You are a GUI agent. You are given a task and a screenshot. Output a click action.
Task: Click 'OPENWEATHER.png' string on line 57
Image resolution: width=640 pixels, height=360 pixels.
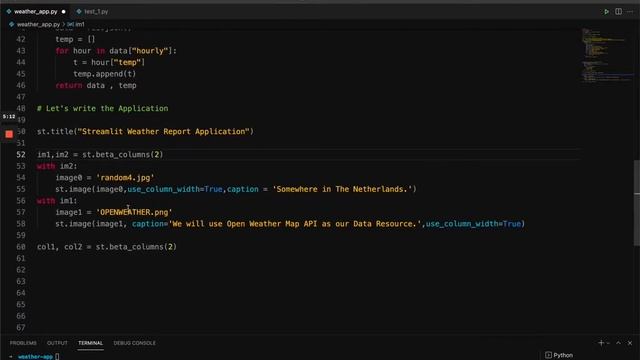coord(134,212)
